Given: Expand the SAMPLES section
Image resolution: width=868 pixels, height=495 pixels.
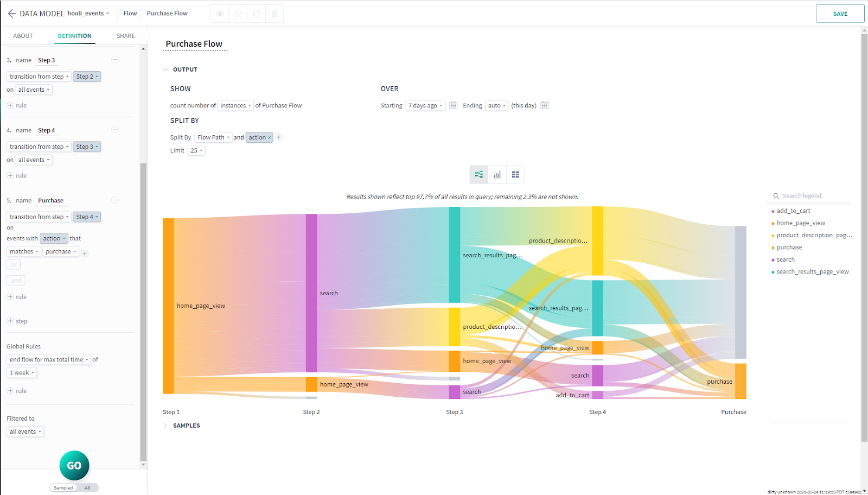Looking at the screenshot, I should click(x=166, y=426).
